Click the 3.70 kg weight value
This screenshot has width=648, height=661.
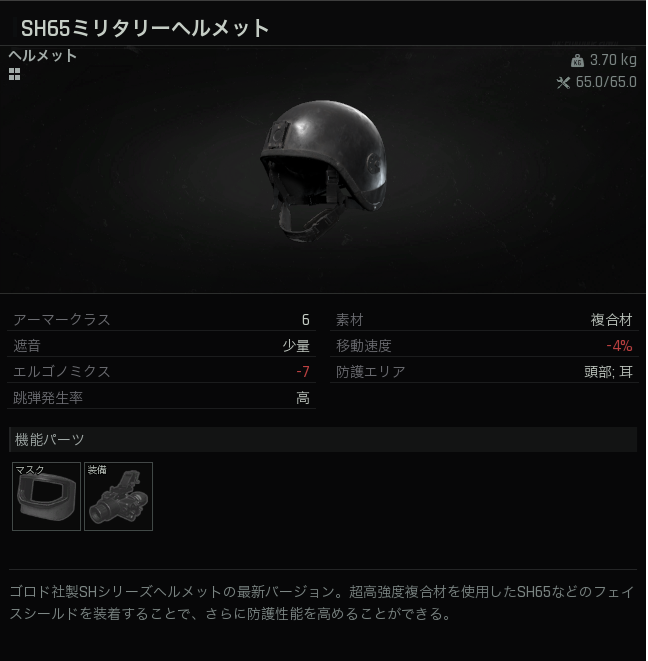pyautogui.click(x=613, y=60)
